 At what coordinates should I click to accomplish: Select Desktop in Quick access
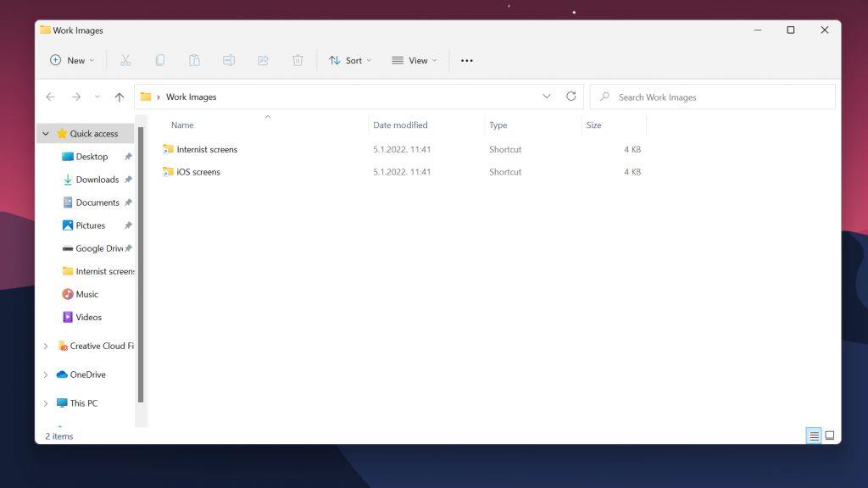click(92, 157)
